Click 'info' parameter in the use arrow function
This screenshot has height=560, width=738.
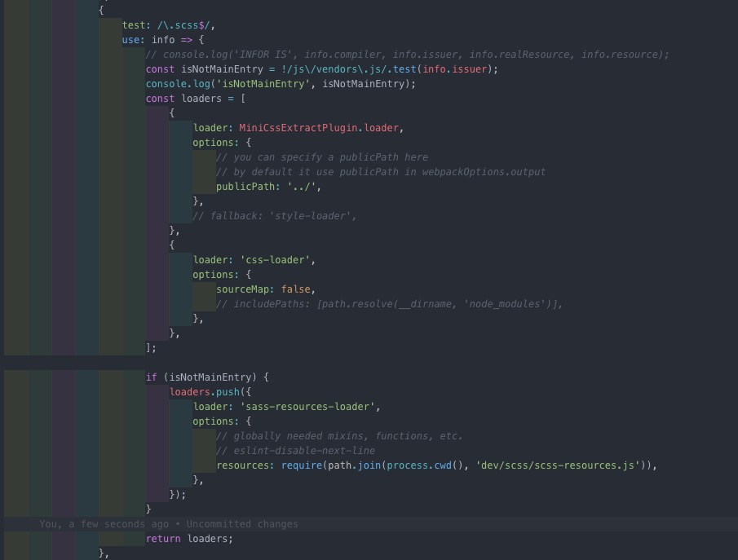pyautogui.click(x=163, y=40)
